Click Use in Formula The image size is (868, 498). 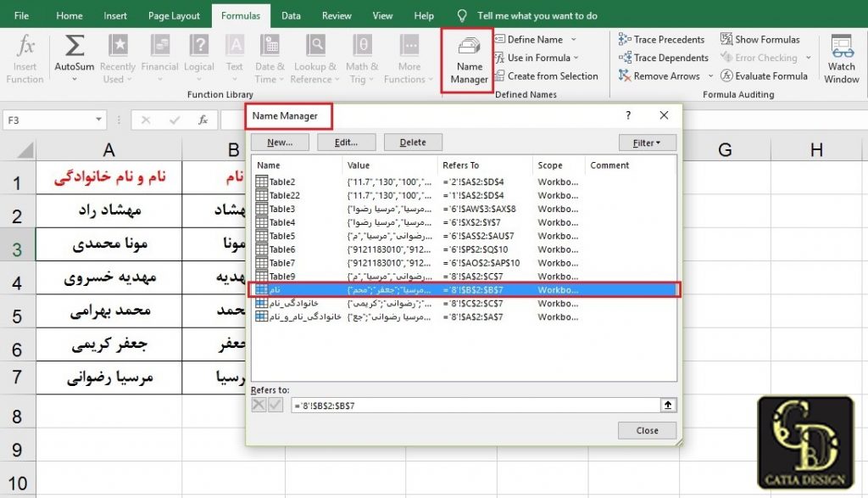(x=538, y=58)
